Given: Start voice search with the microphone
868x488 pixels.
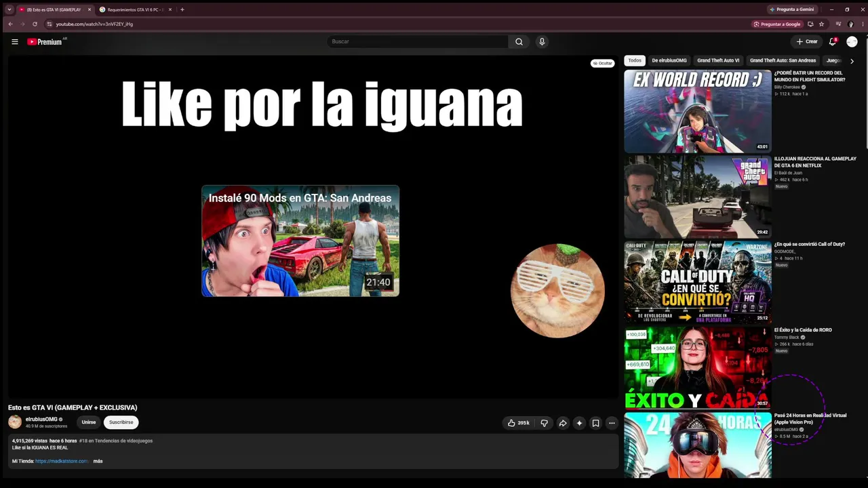Looking at the screenshot, I should pos(542,42).
